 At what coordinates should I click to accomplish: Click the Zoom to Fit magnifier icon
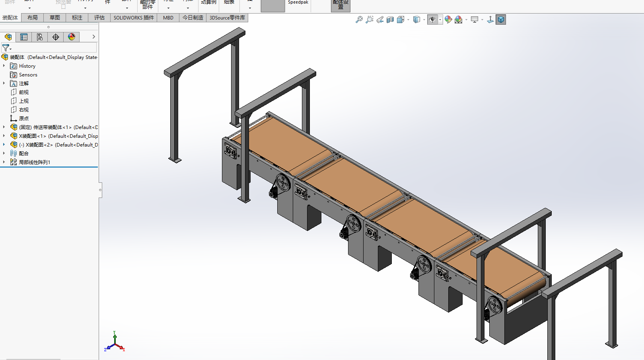click(x=359, y=20)
